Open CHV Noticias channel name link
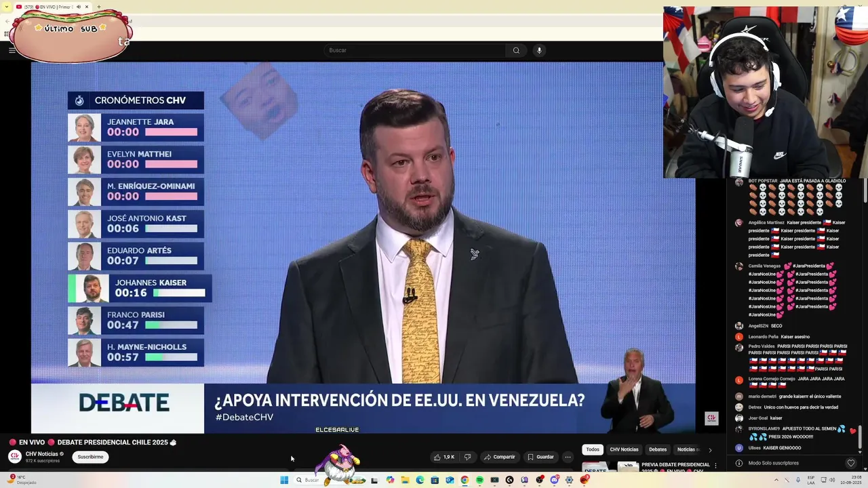The image size is (868, 488). [x=42, y=454]
